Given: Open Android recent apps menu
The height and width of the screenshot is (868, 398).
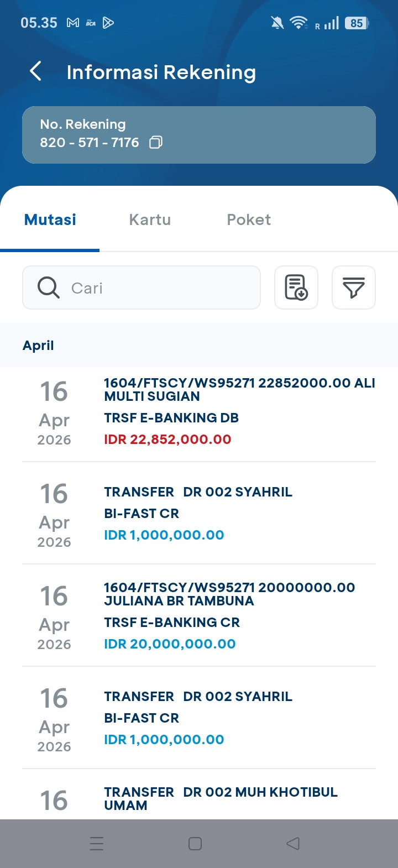Looking at the screenshot, I should pyautogui.click(x=97, y=844).
